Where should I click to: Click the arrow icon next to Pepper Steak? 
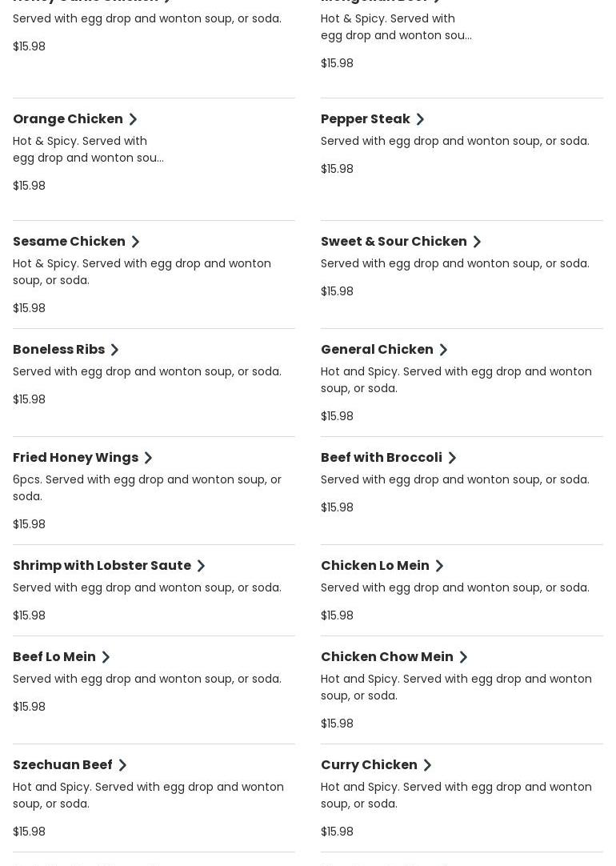(x=420, y=119)
